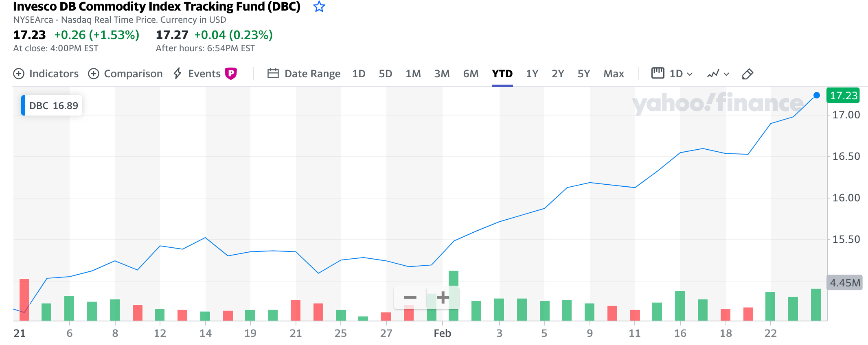Click the fund title Invesco DB Commodity Index
868x345 pixels.
click(x=157, y=7)
